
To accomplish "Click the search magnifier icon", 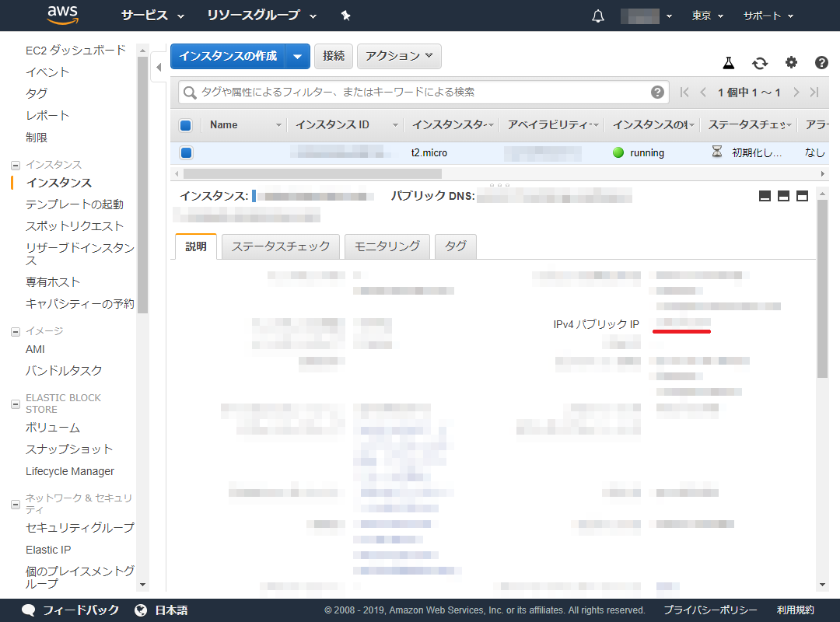I will pos(190,93).
